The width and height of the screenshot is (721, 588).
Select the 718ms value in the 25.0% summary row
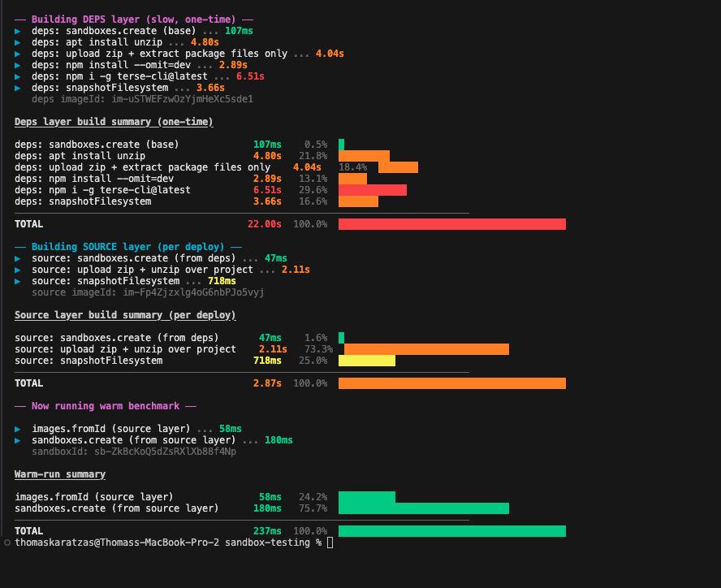pyautogui.click(x=267, y=361)
